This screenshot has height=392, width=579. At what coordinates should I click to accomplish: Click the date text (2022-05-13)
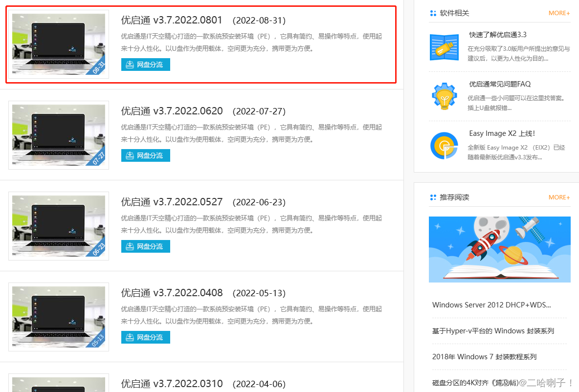(259, 293)
